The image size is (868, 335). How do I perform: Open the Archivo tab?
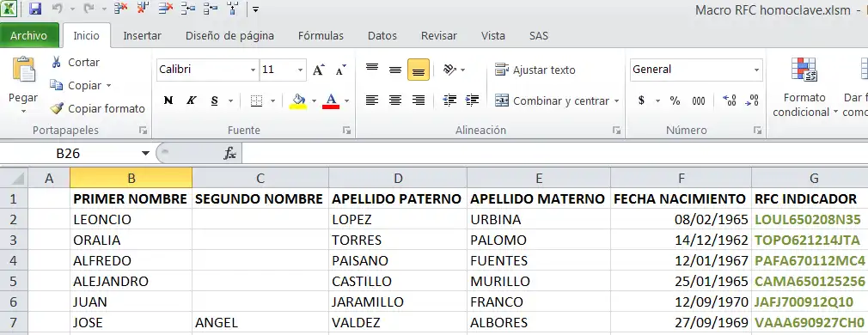click(x=28, y=35)
